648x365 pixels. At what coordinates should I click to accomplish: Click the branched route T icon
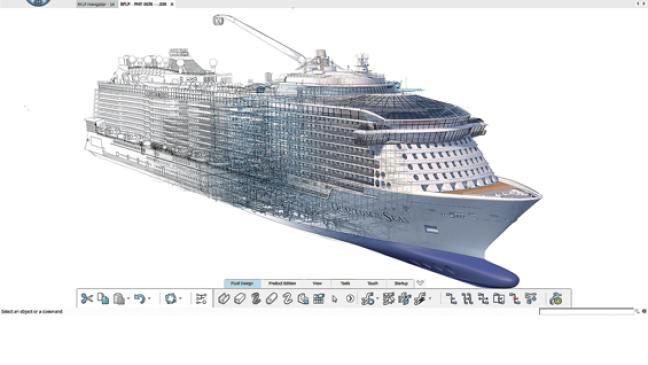point(531,298)
